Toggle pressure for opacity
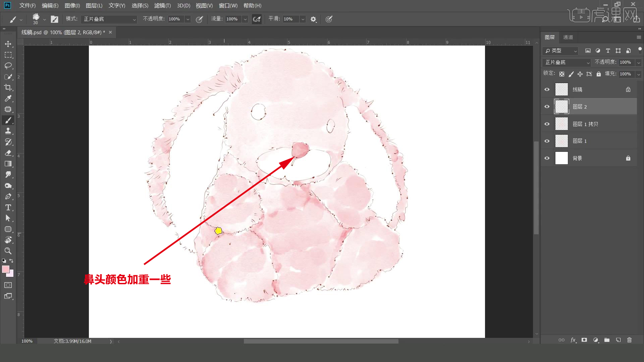Screen dimensions: 644x362 point(199,19)
